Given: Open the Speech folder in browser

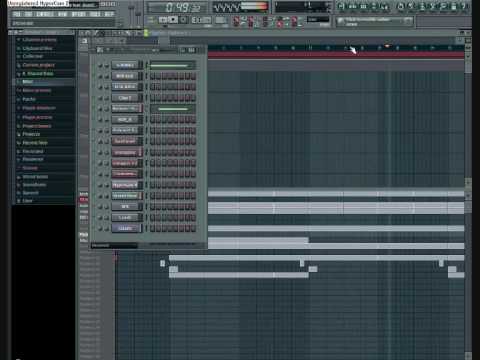Looking at the screenshot, I should pyautogui.click(x=30, y=193).
